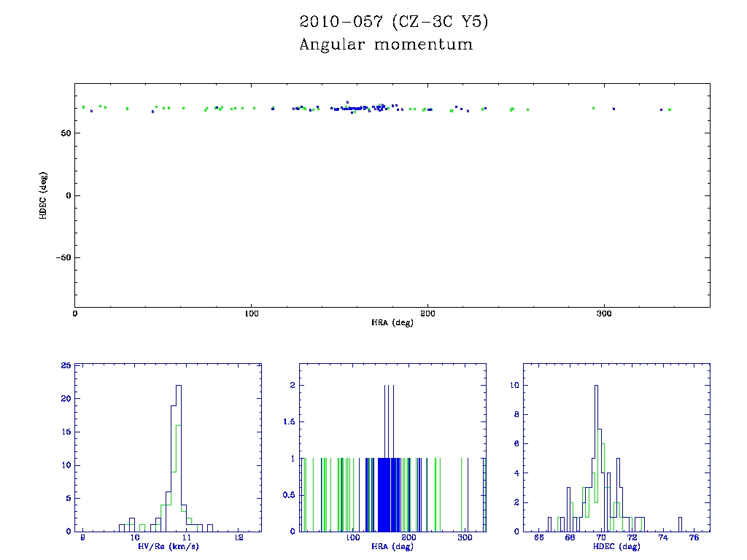Click the 300 tick label on top plot x-axis
Screen dimensions: 747x560
604,314
